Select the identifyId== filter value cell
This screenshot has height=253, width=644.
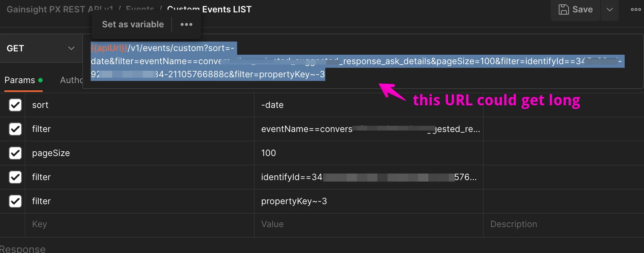369,177
